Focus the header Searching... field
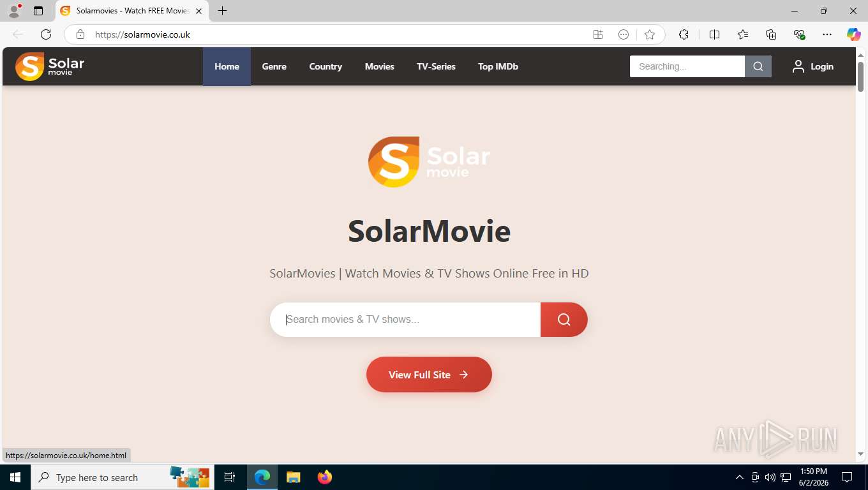The width and height of the screenshot is (868, 490). pyautogui.click(x=687, y=66)
